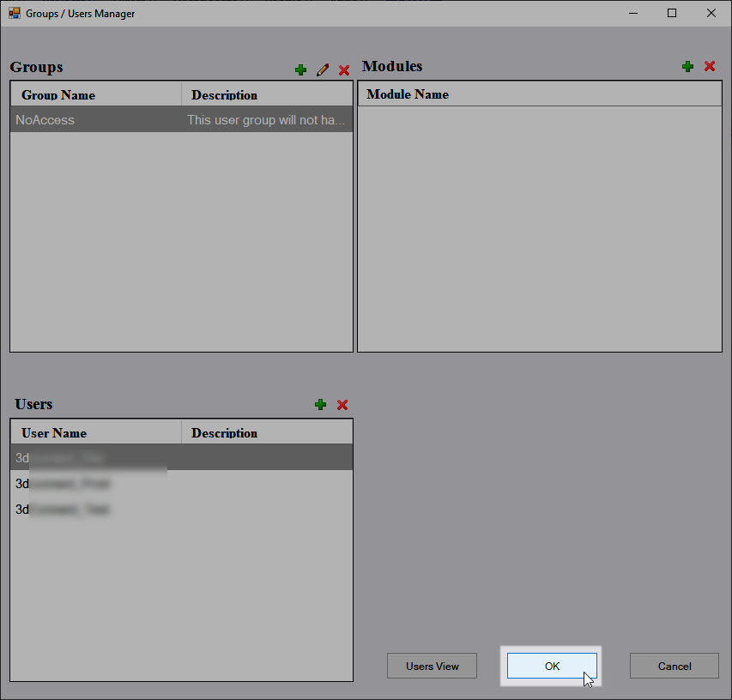
Task: Sort by User Name column header
Action: [94, 432]
